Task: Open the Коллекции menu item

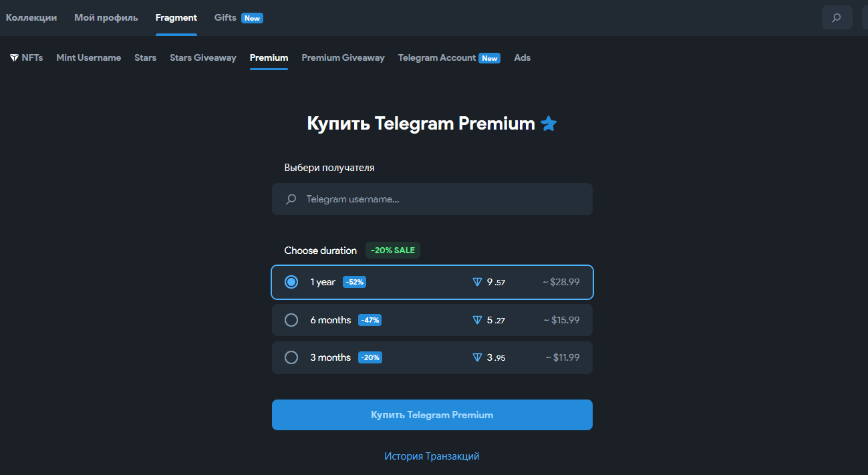Action: (x=31, y=17)
